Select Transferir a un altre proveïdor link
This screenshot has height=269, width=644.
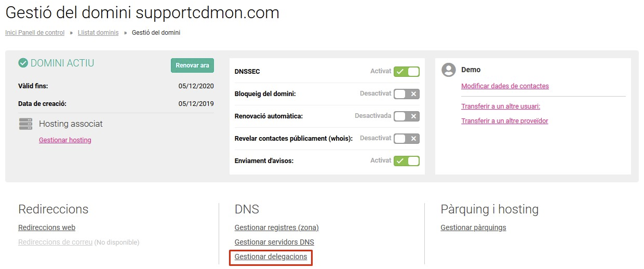tap(505, 121)
